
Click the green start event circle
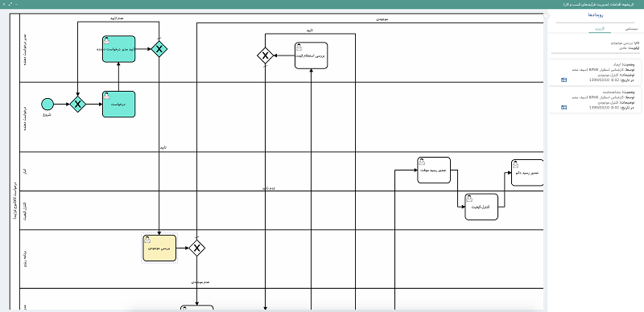point(47,105)
